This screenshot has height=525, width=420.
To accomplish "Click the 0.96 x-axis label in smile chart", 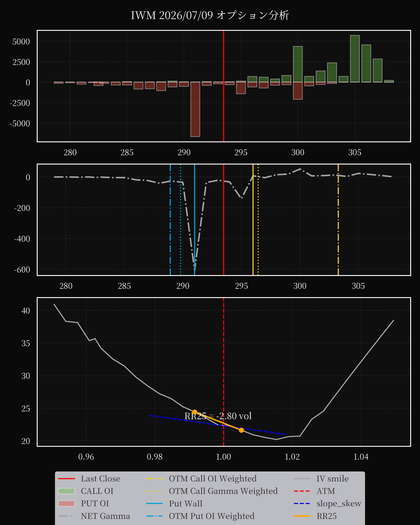I will [86, 457].
